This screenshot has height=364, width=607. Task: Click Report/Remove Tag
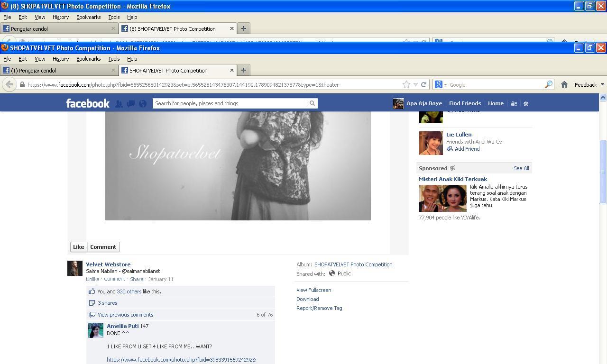coord(319,308)
